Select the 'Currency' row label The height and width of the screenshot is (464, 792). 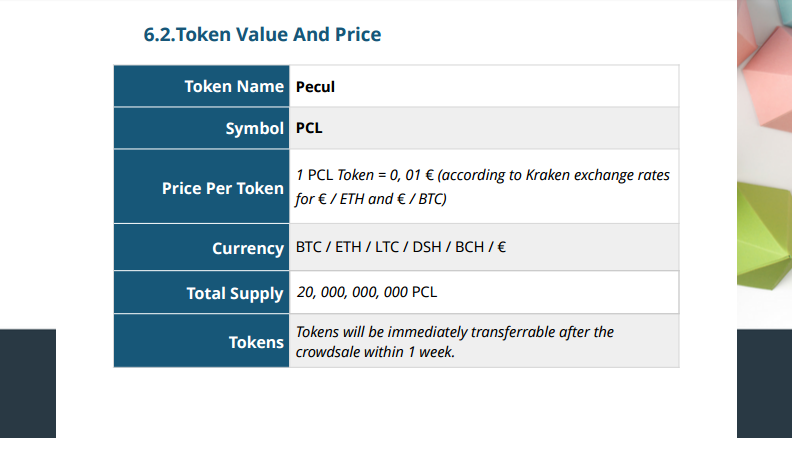click(202, 247)
